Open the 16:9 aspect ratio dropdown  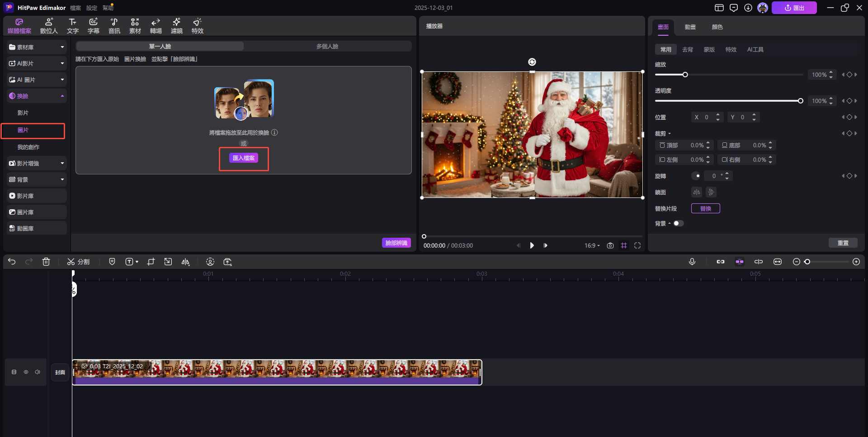592,245
